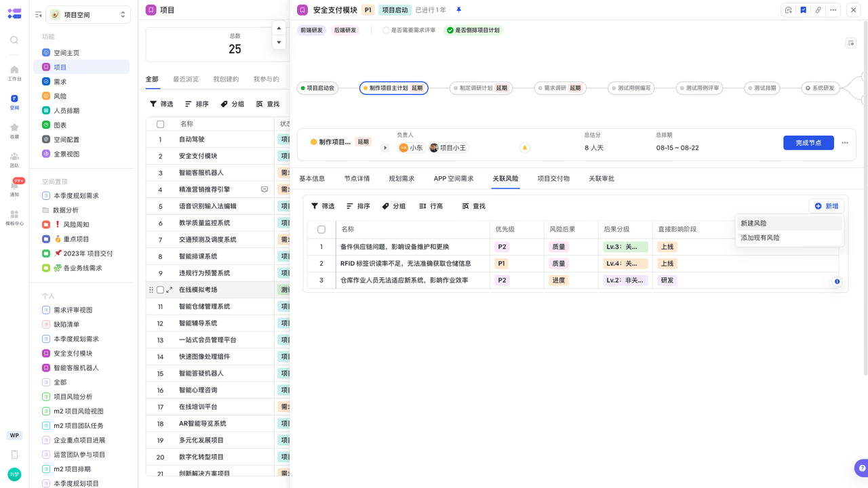Image resolution: width=868 pixels, height=488 pixels.
Task: Check the select-all box in risk table header
Action: [x=321, y=230]
